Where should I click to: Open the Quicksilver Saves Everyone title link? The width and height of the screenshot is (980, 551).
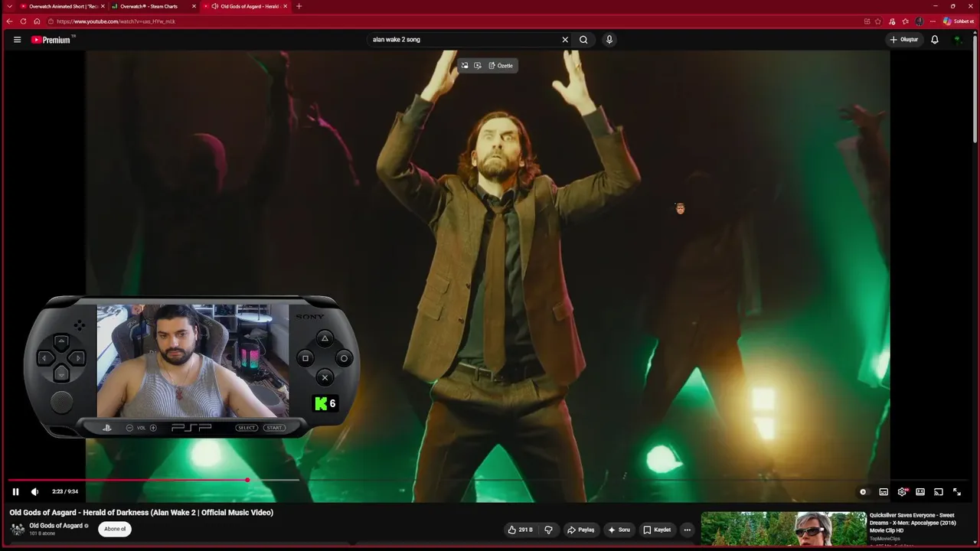(912, 523)
